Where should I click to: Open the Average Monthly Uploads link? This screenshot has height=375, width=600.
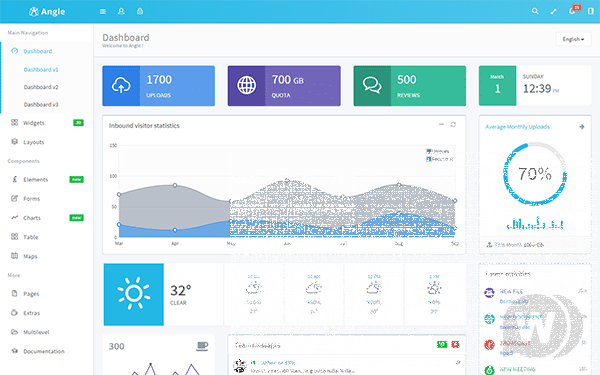point(517,127)
